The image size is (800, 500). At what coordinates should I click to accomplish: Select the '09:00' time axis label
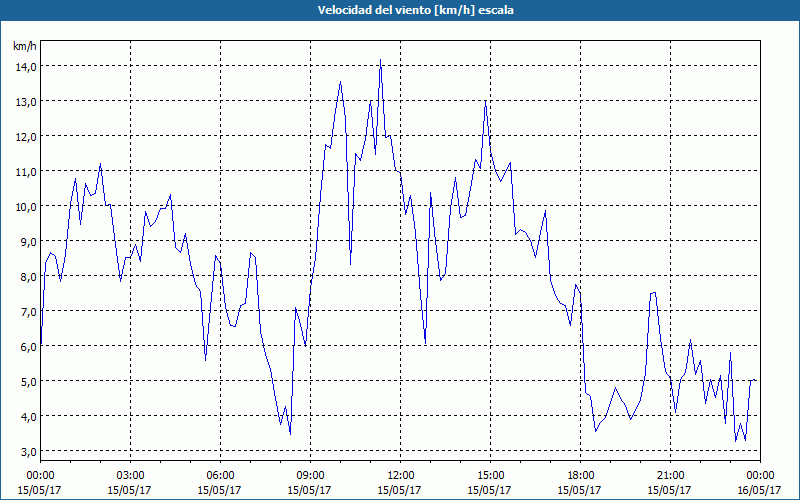[310, 476]
